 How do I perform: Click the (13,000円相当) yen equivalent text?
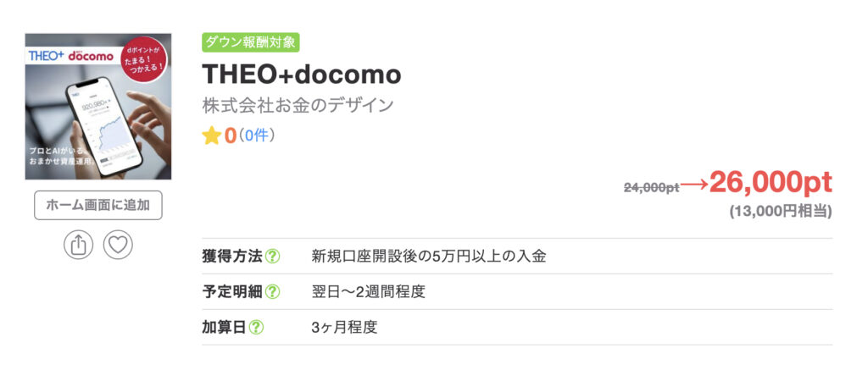point(780,212)
